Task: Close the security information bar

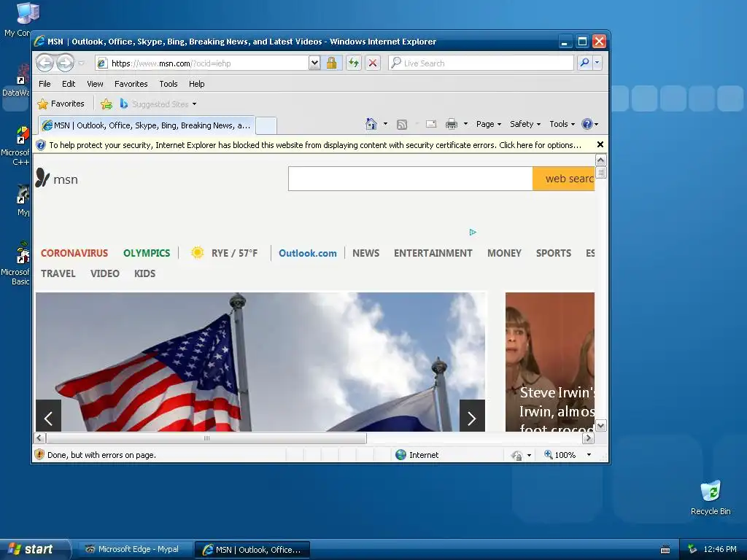Action: point(600,144)
